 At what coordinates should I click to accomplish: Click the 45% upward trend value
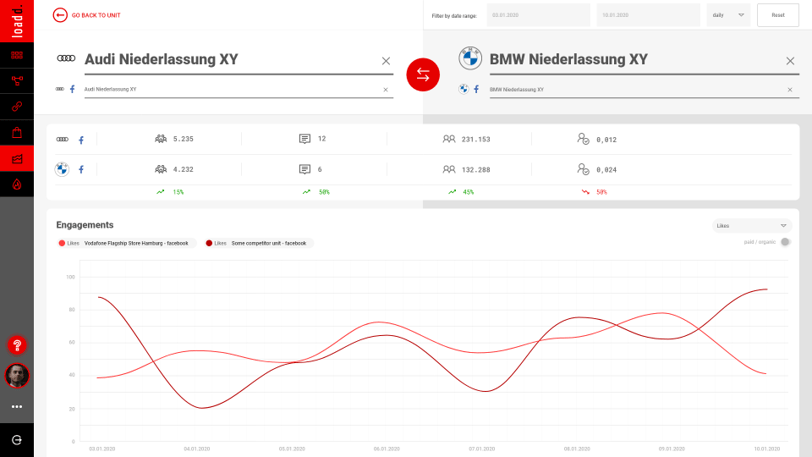point(468,192)
